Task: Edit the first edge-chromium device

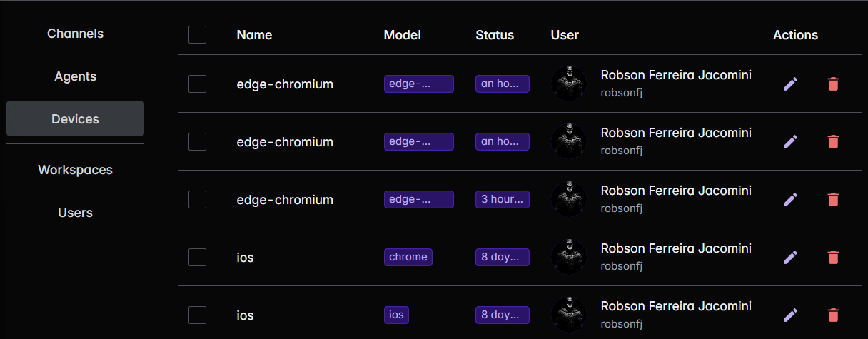Action: [x=790, y=84]
